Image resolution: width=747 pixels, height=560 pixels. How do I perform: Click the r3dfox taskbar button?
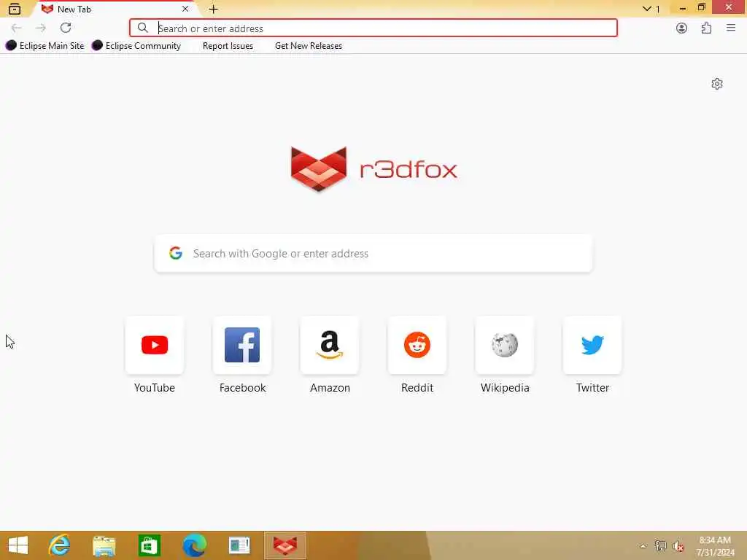click(x=285, y=545)
